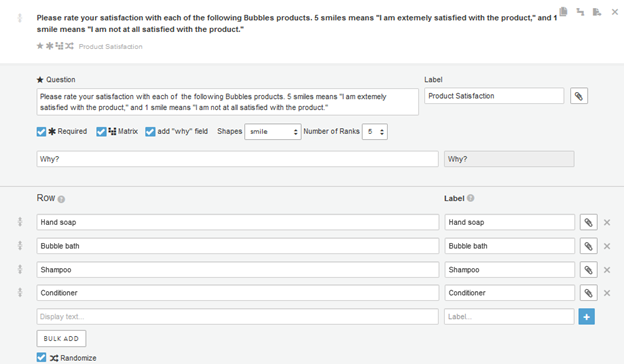The height and width of the screenshot is (364, 624).
Task: Click the BULK ADD button
Action: (x=61, y=339)
